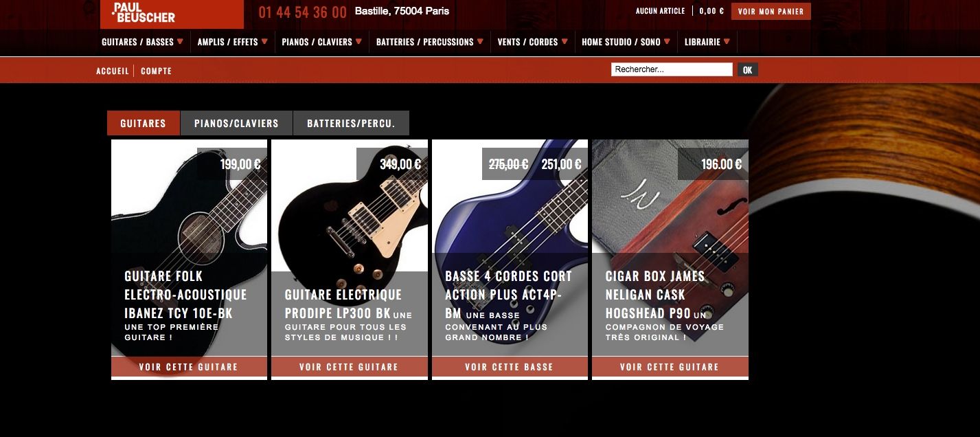Open the Compte link
Screen dimensions: 980x437
tap(157, 71)
